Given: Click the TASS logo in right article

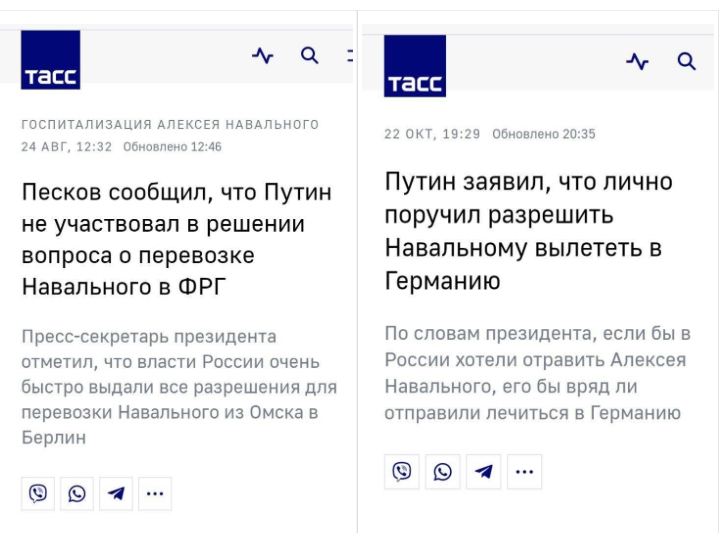Looking at the screenshot, I should 415,66.
